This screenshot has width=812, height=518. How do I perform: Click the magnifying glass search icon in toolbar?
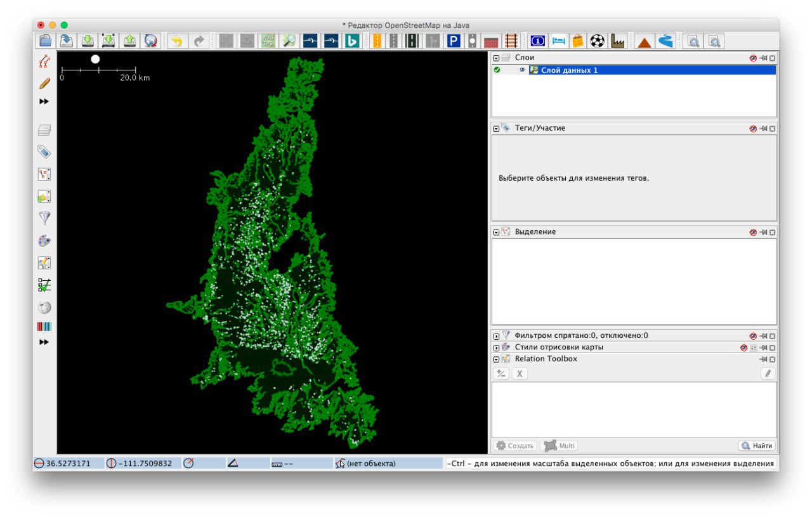(289, 41)
